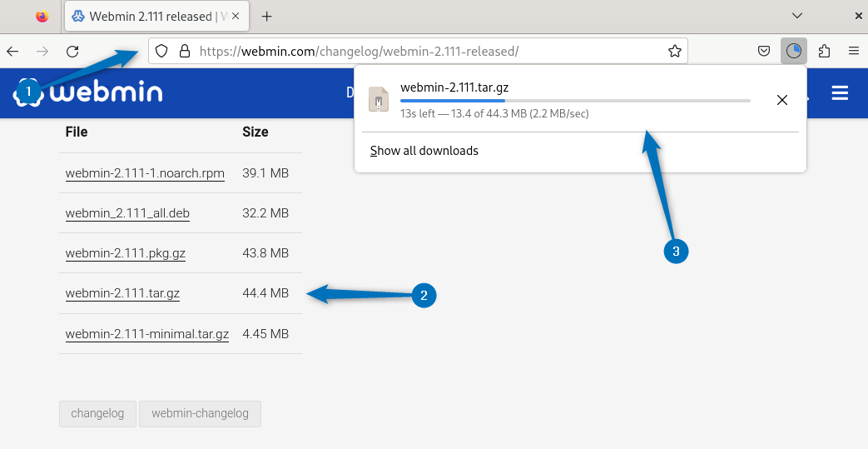Viewport: 868px width, 449px height.
Task: Click the 43.8 MB size cell
Action: click(265, 252)
